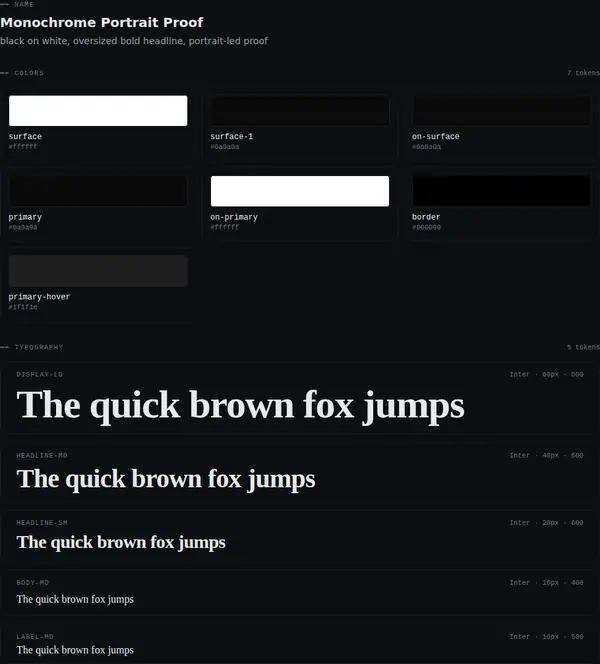Click the 'on-surface' token name
Viewport: 600px width, 664px height.
tap(436, 136)
